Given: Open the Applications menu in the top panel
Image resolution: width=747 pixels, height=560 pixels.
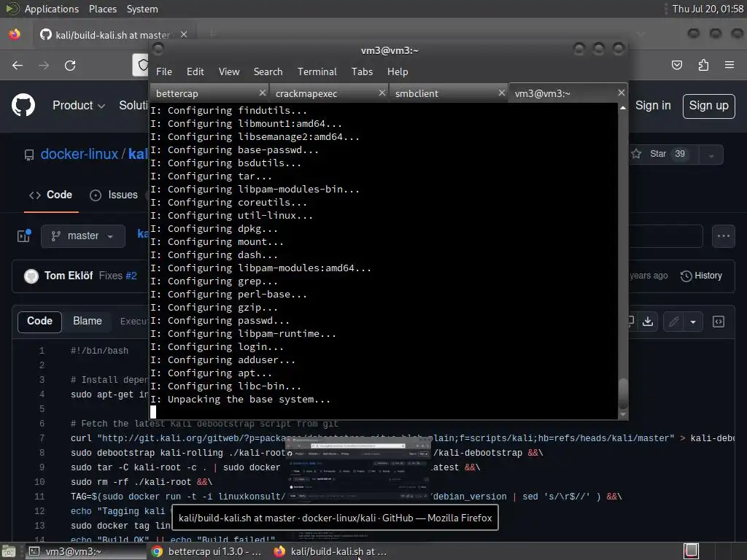Looking at the screenshot, I should [52, 9].
